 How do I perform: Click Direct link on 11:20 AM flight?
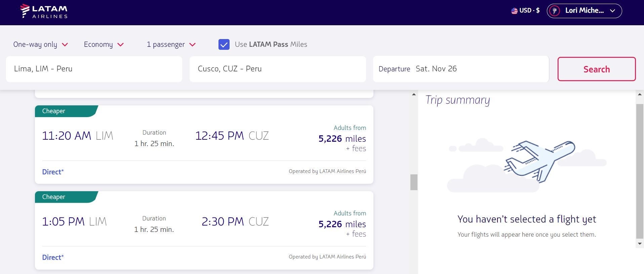pos(53,172)
